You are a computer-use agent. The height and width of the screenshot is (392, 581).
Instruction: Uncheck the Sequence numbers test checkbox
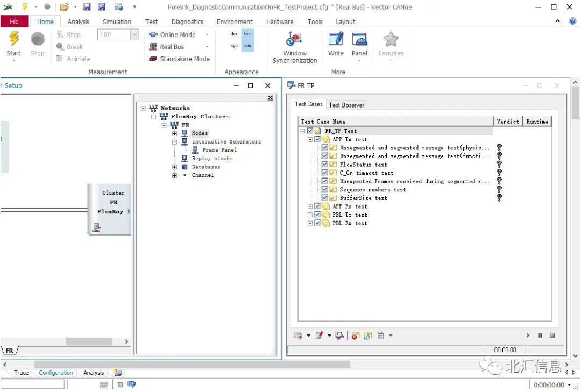point(325,189)
